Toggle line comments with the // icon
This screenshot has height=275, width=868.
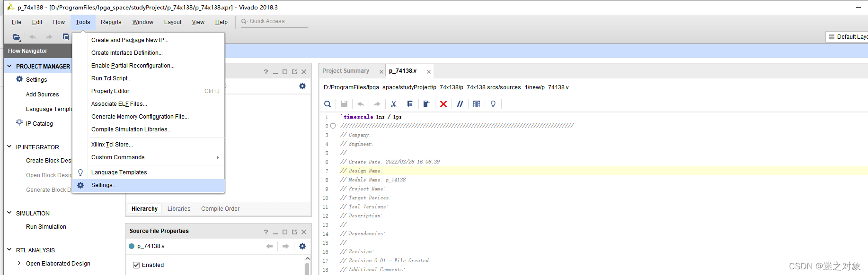click(x=460, y=104)
